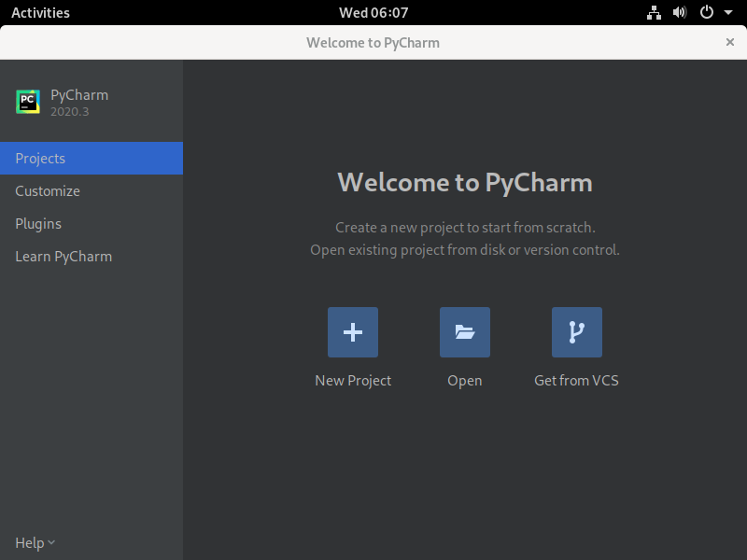747x560 pixels.
Task: Expand the Help dropdown menu
Action: (x=35, y=543)
